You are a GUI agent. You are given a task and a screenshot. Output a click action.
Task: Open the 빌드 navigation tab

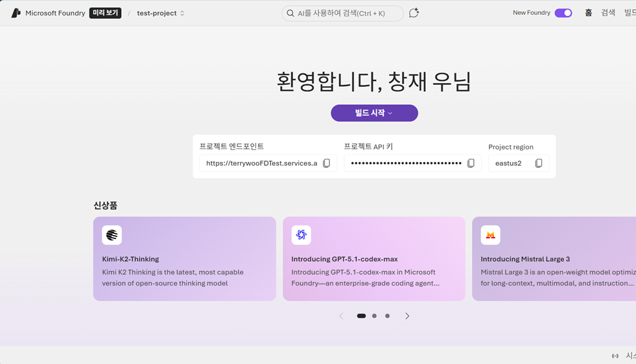click(x=630, y=13)
